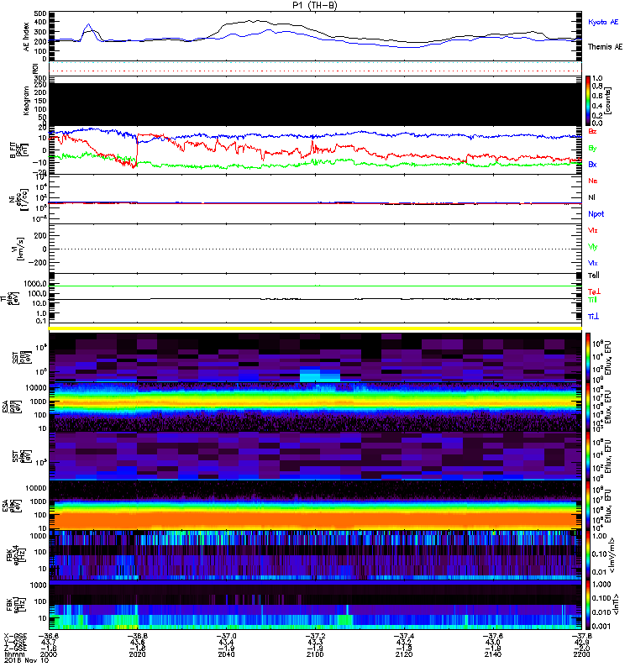Click the "ROI" axis label
630x672 pixels.
[x=36, y=69]
